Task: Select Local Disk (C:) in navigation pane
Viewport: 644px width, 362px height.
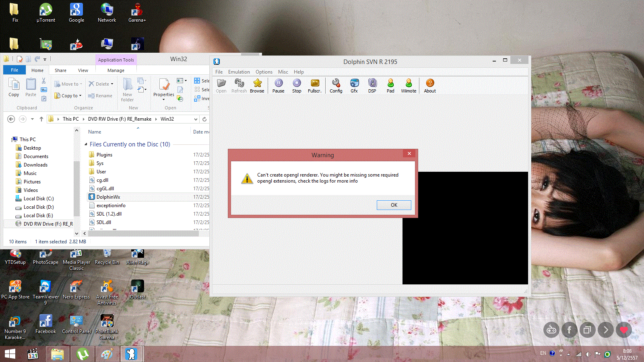Action: pos(38,199)
